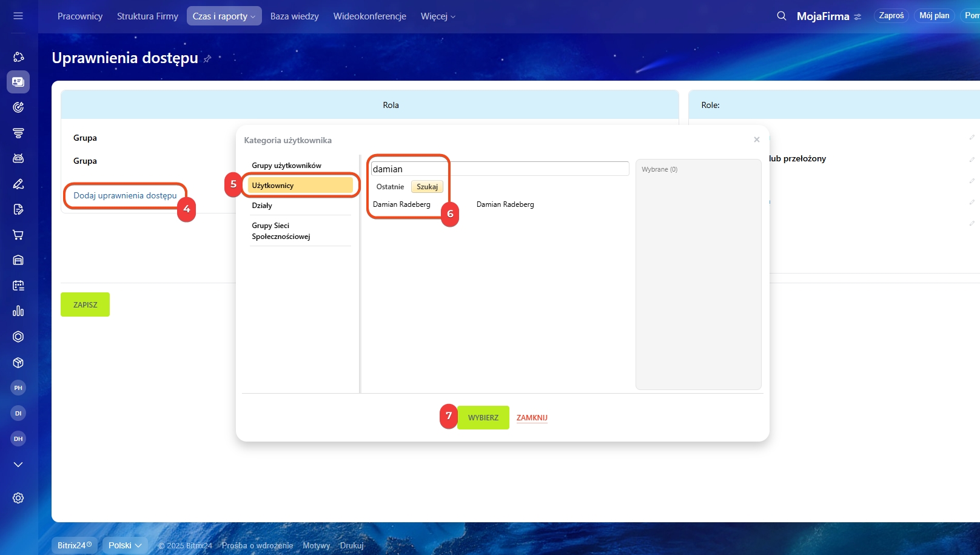Image resolution: width=980 pixels, height=555 pixels.
Task: Click the search magnifier icon
Action: pos(781,16)
